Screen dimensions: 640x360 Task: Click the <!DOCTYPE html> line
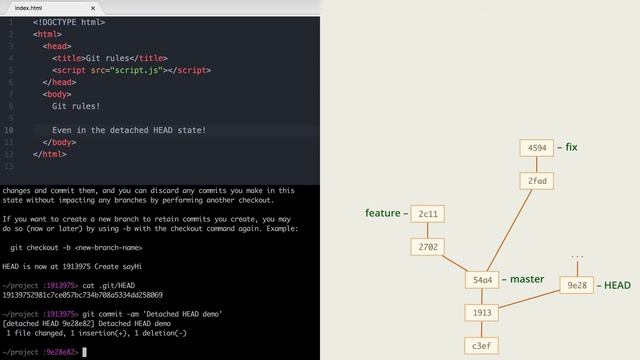(x=69, y=22)
